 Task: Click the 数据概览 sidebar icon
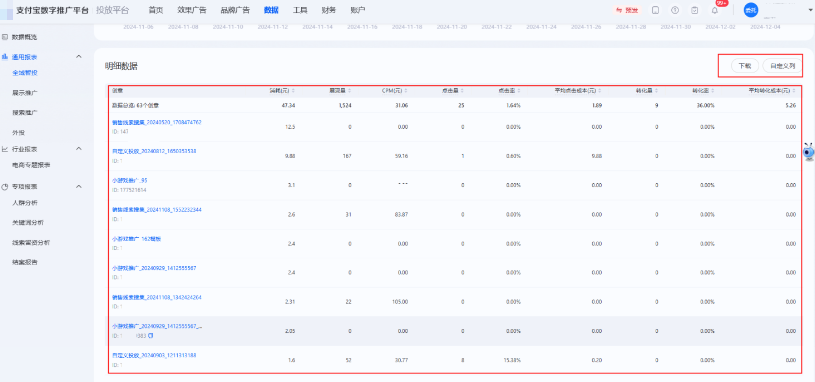[5, 37]
